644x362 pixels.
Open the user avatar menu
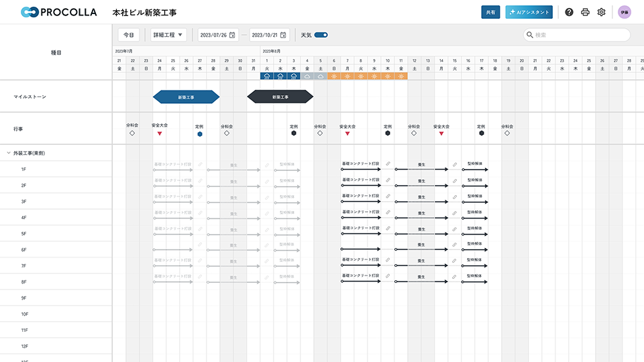(x=625, y=12)
